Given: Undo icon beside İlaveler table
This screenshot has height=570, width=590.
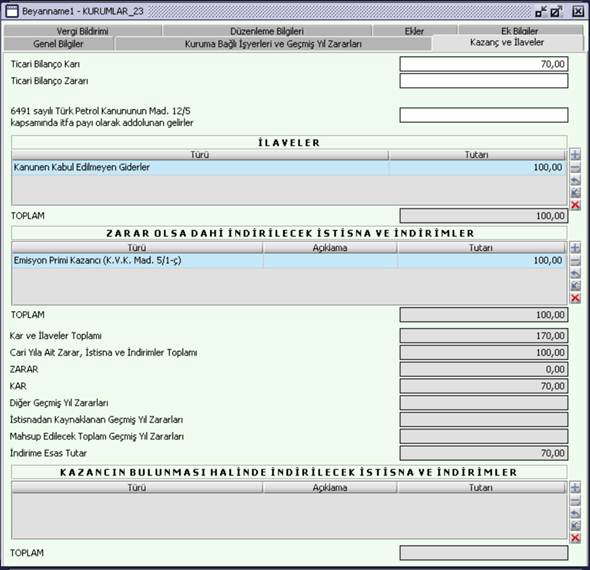Looking at the screenshot, I should pyautogui.click(x=575, y=181).
